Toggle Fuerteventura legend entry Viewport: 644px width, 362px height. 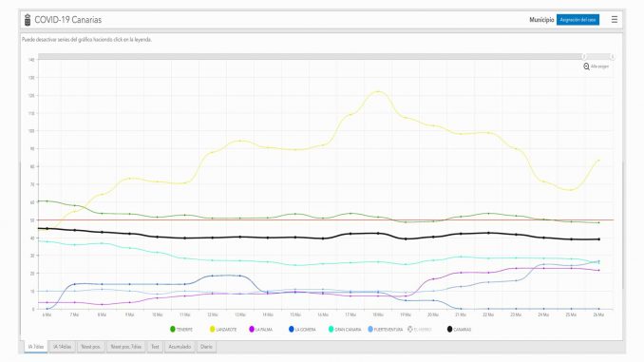386,329
